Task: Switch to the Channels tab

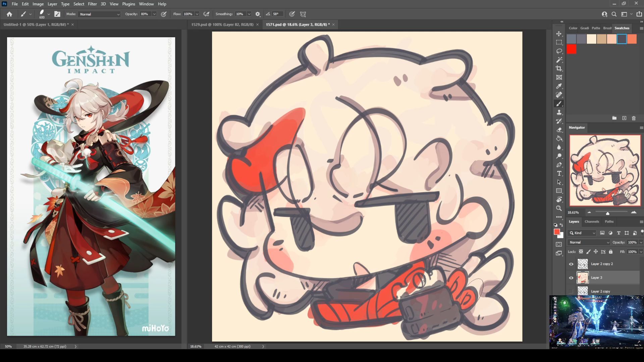Action: [592, 222]
